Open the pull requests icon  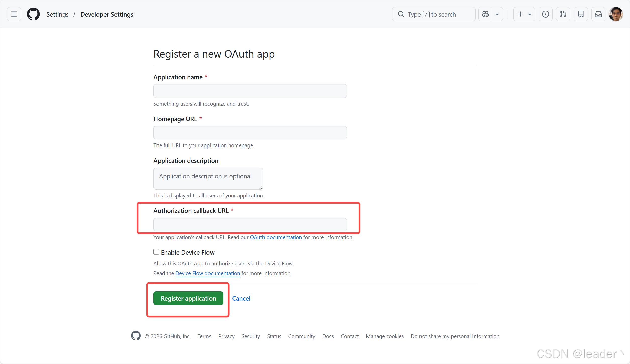[563, 14]
